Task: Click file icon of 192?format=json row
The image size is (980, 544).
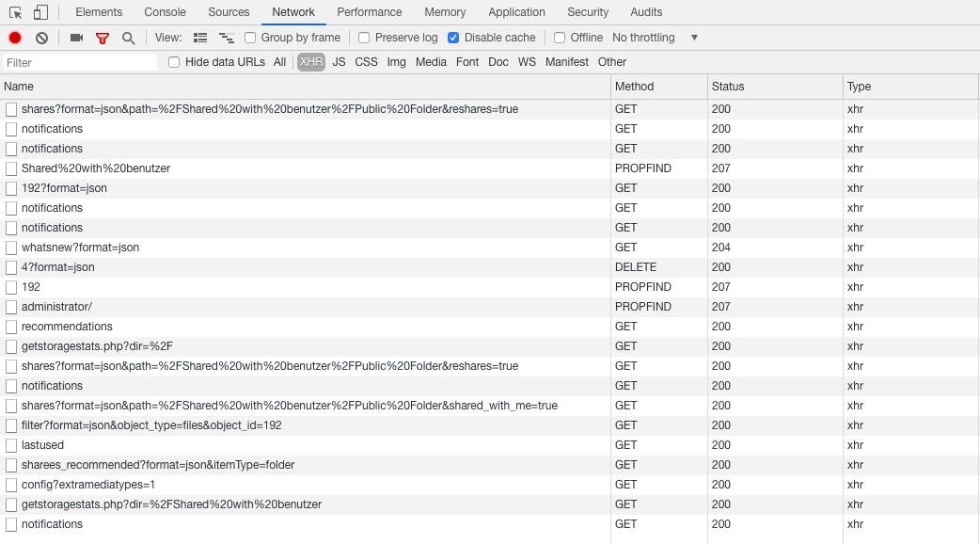Action: point(11,188)
